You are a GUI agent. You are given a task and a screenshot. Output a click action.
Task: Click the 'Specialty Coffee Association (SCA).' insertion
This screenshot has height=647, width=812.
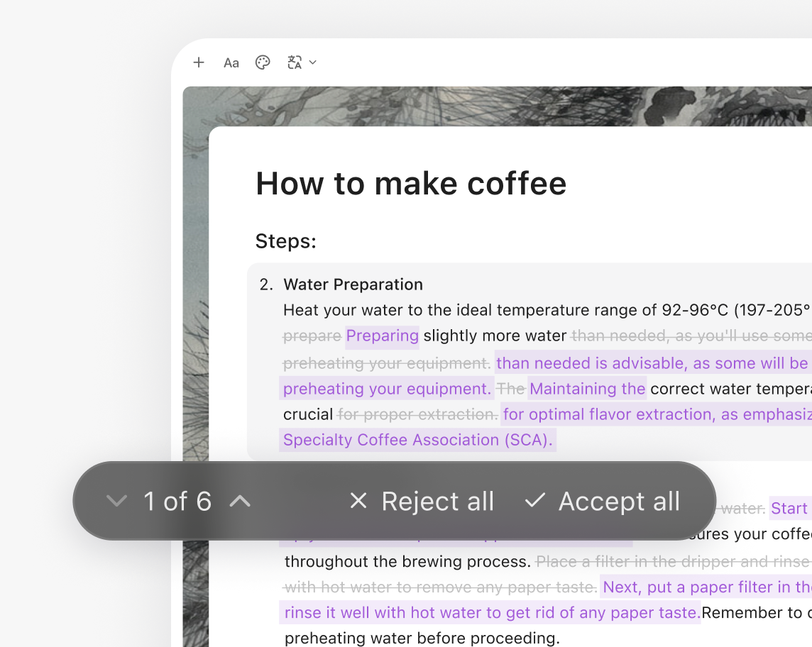click(x=418, y=440)
